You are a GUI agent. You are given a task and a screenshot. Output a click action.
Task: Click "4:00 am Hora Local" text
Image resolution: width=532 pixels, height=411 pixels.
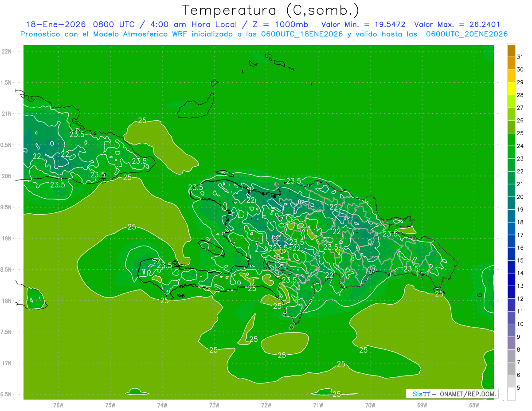(192, 24)
